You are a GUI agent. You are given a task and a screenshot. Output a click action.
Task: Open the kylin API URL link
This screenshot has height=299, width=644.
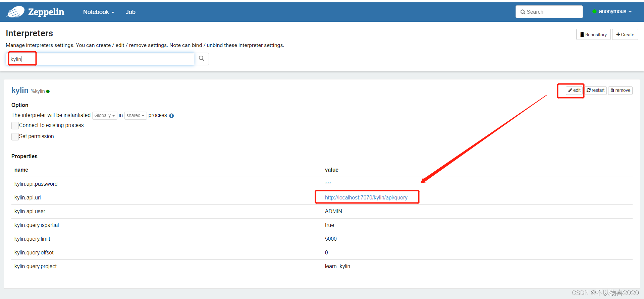[366, 198]
